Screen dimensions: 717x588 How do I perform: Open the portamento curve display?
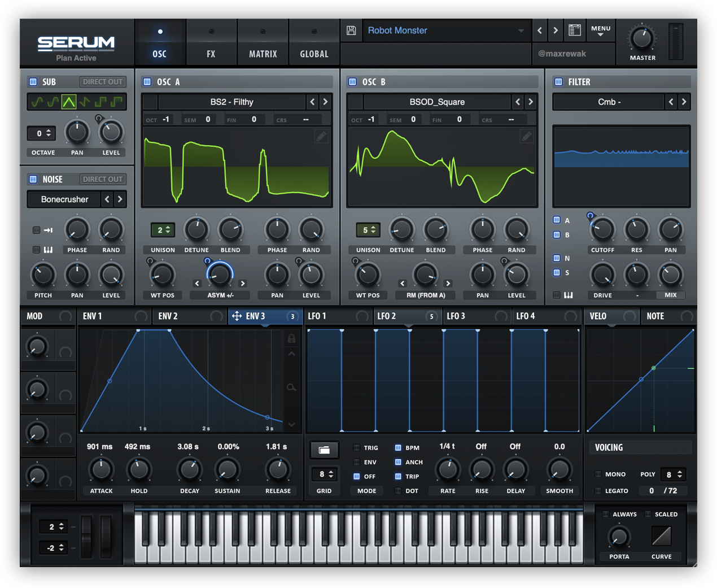click(661, 536)
